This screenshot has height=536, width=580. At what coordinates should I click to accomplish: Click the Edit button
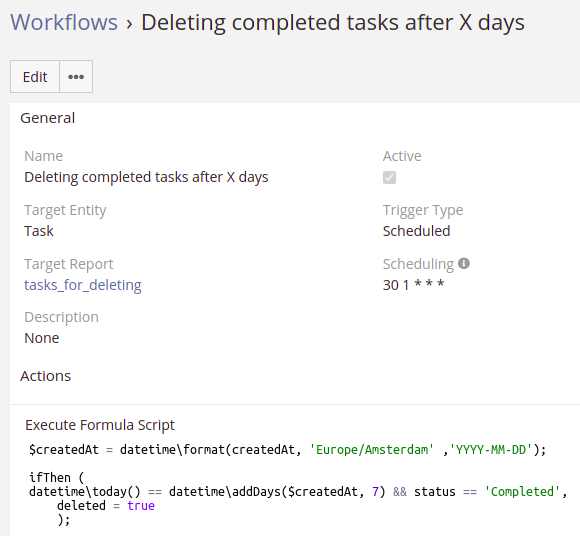35,77
